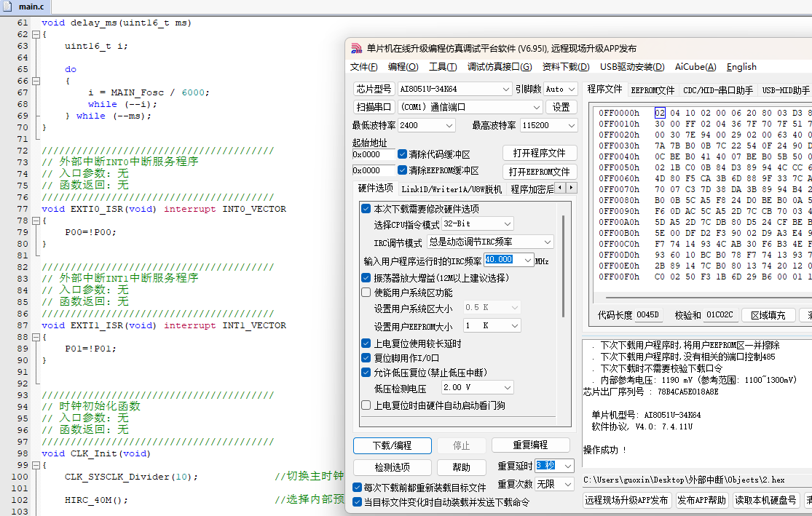Open the 芯片型号 AI8051U-34K64 dropdown

click(x=454, y=89)
